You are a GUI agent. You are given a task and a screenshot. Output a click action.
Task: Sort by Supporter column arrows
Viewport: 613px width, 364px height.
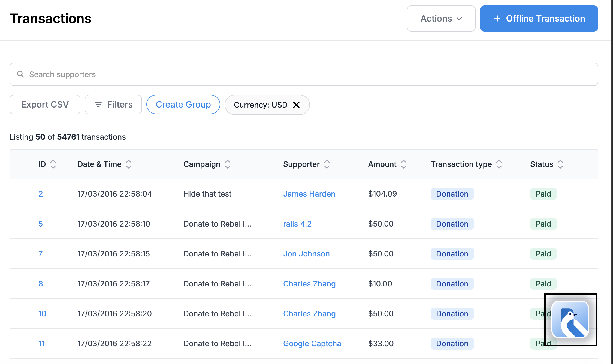(327, 164)
